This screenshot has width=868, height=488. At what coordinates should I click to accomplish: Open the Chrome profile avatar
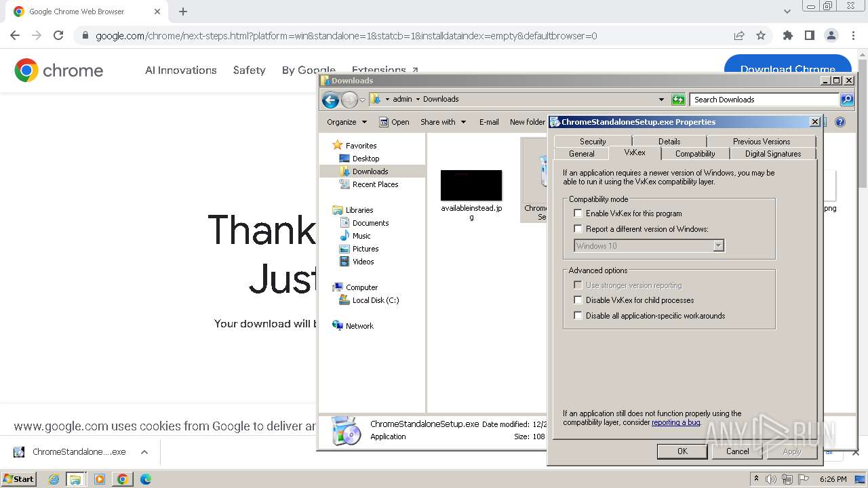point(831,35)
